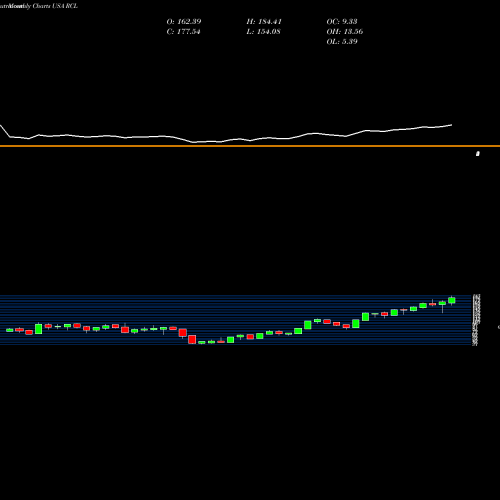500x500 pixels.
Task: Select the 'OC: 9.33' statistic
Action: coord(342,21)
